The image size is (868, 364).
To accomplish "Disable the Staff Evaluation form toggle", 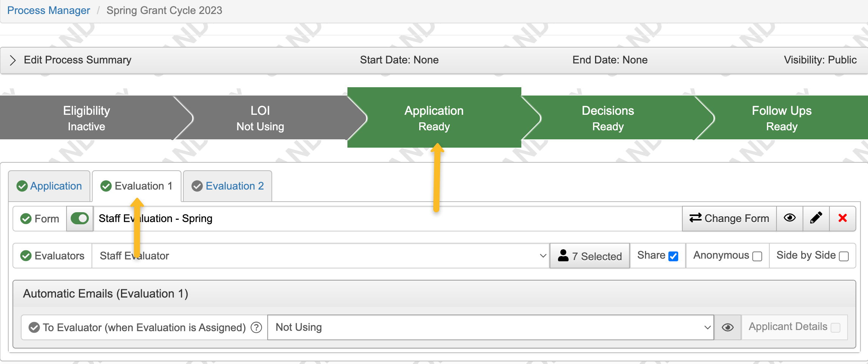I will pyautogui.click(x=79, y=218).
